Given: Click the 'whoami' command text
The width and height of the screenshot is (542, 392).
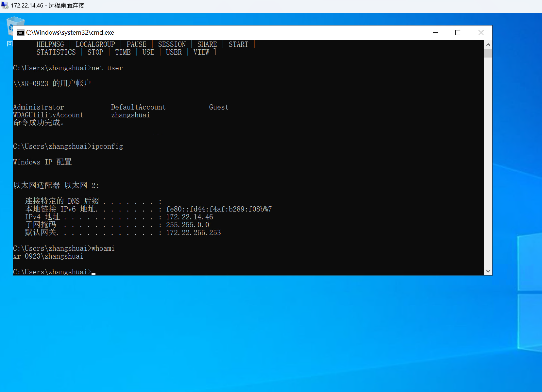Looking at the screenshot, I should [103, 248].
